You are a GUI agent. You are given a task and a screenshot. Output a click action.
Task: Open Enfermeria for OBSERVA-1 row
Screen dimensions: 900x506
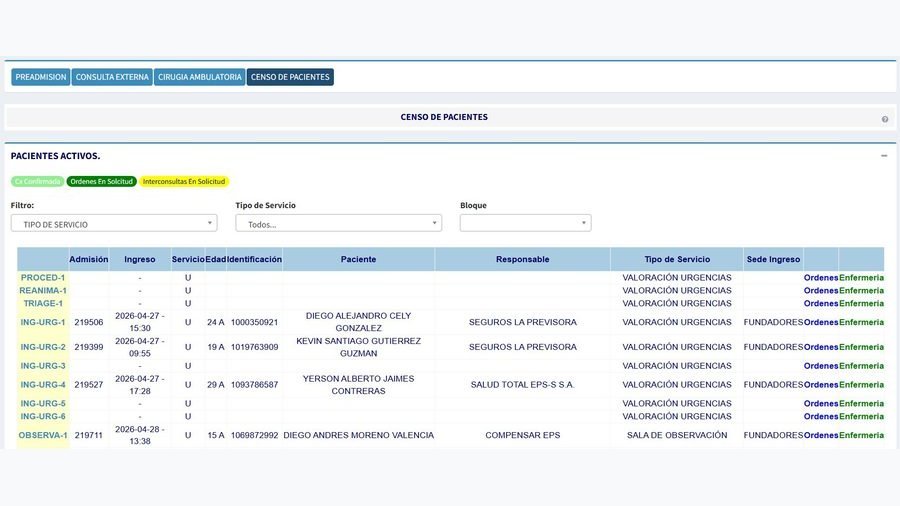(862, 435)
